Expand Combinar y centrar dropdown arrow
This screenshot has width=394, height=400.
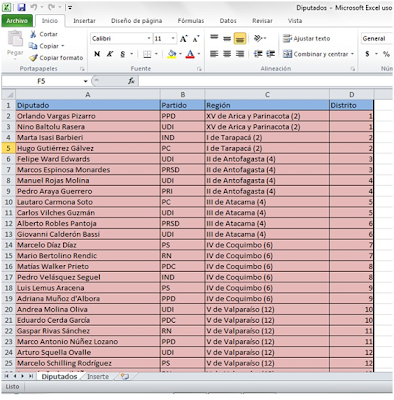point(352,54)
